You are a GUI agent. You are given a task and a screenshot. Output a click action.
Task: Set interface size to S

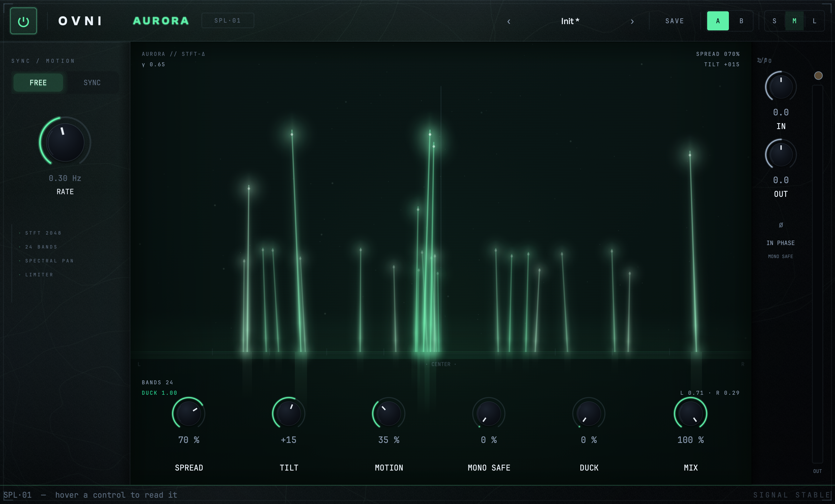pos(774,21)
